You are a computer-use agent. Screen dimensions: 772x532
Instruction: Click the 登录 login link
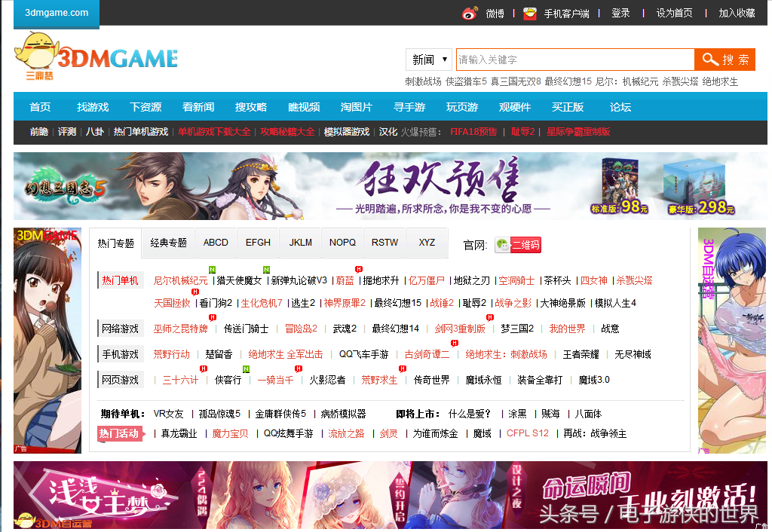coord(620,13)
